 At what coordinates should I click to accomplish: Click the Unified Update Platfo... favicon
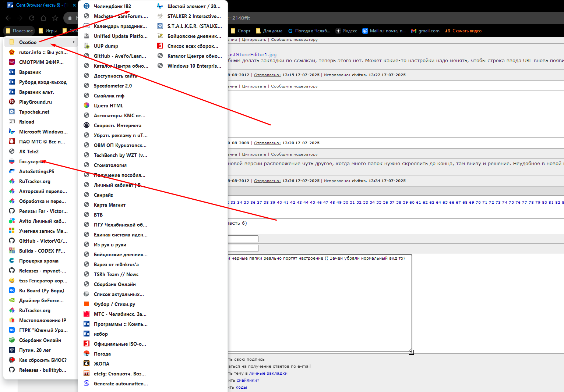[87, 36]
